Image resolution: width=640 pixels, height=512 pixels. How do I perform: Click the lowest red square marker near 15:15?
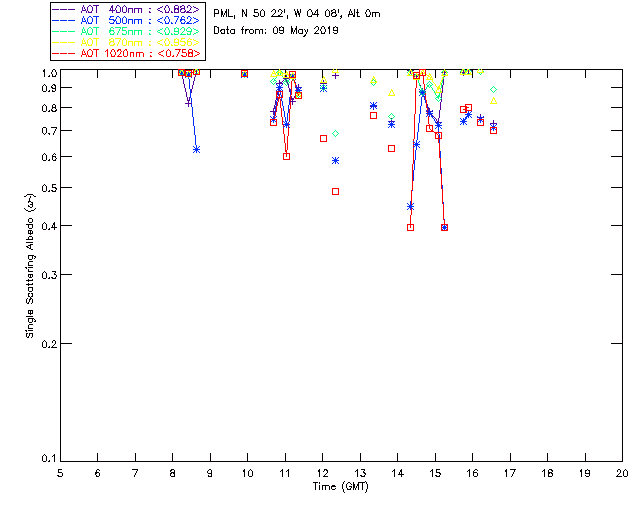point(444,228)
